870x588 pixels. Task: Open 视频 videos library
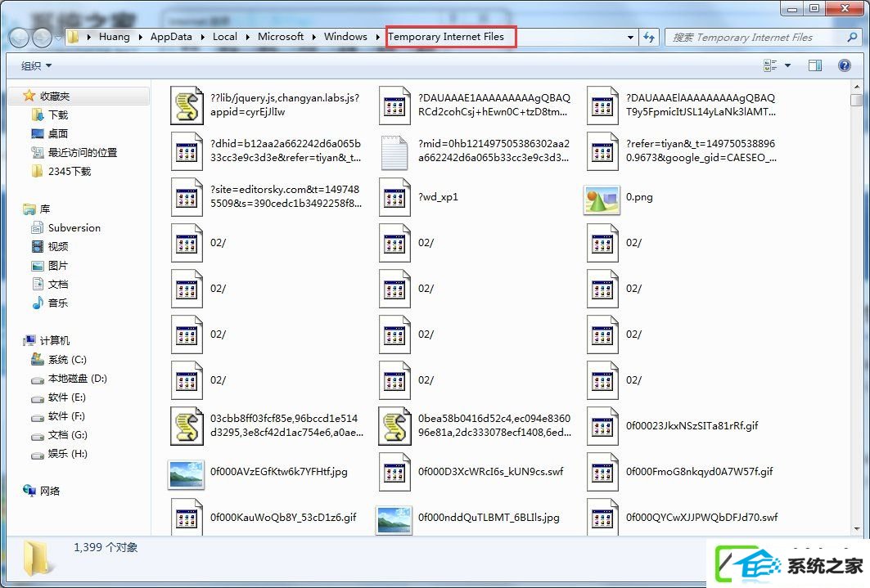tap(58, 247)
